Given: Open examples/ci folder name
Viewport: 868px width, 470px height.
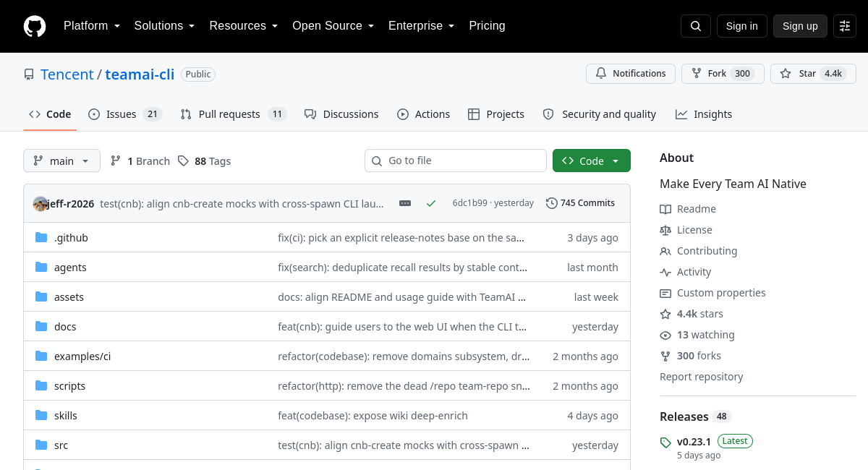Looking at the screenshot, I should coord(82,356).
